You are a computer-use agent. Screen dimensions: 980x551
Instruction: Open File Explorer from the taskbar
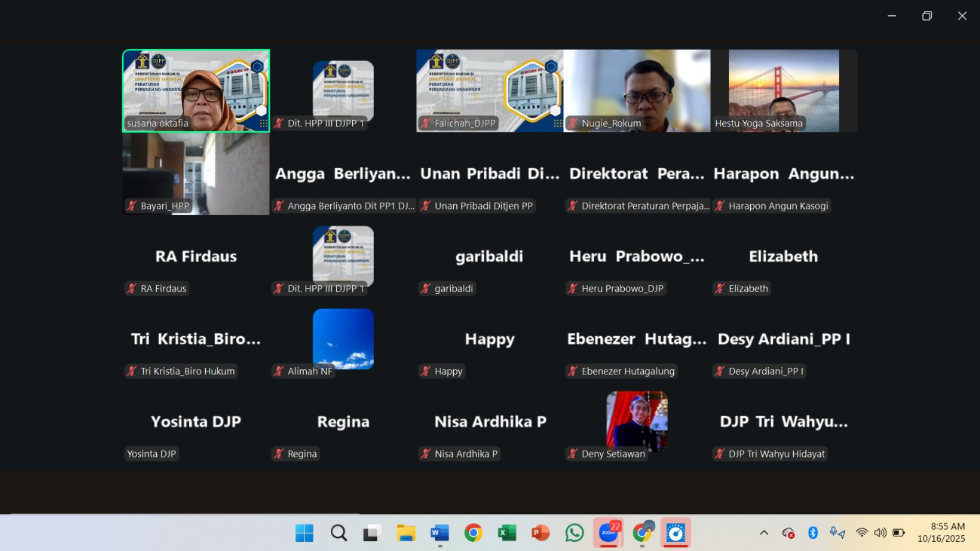[406, 533]
